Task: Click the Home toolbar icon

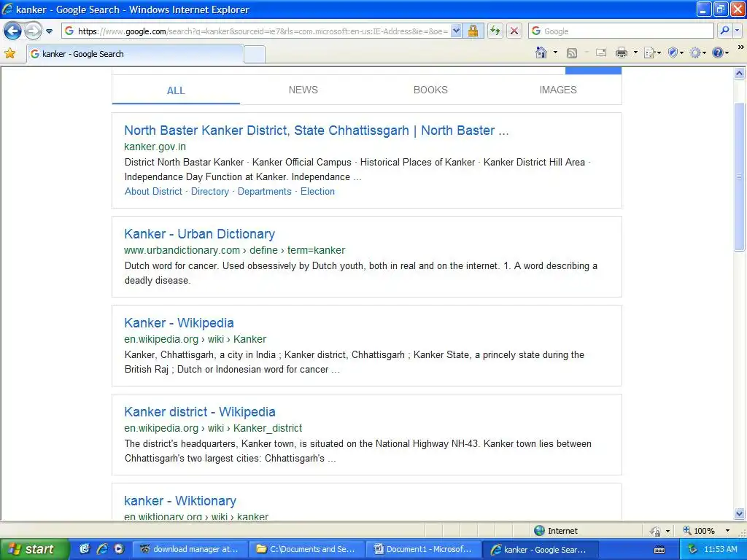Action: (x=541, y=52)
